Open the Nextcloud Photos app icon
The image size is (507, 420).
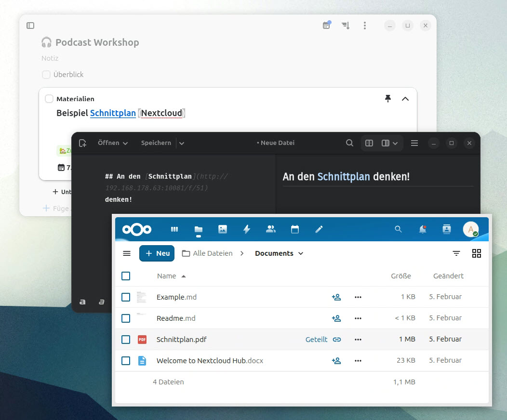coord(223,230)
